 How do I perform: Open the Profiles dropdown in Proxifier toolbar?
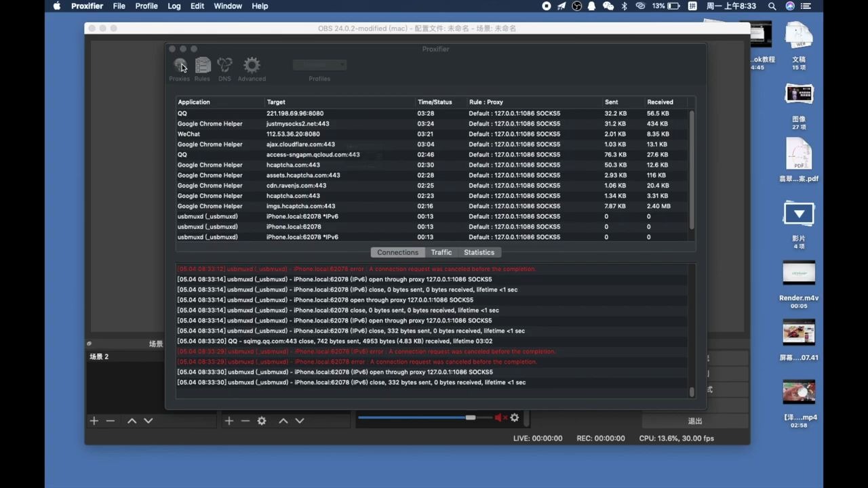[x=319, y=65]
